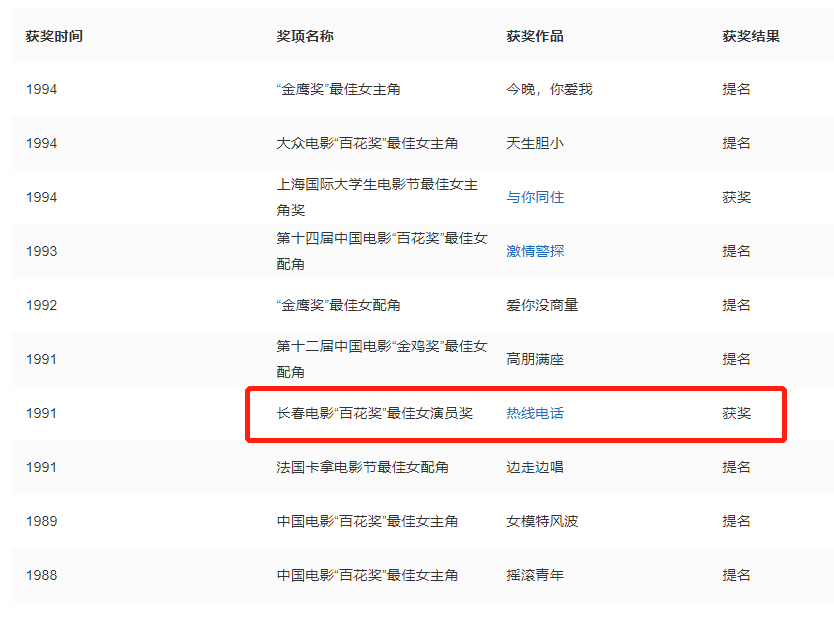Click the 1989 year cell
This screenshot has width=834, height=621.
41,521
